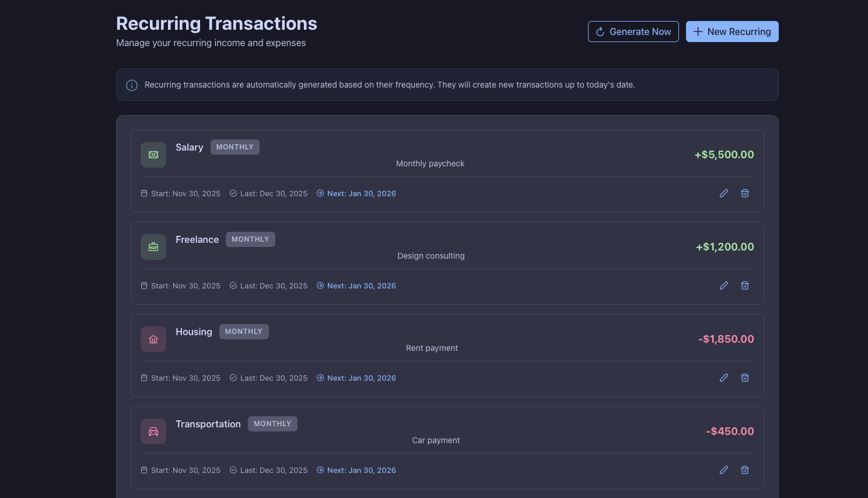Click the Housing home icon
Viewport: 868px width, 498px height.
pyautogui.click(x=153, y=339)
